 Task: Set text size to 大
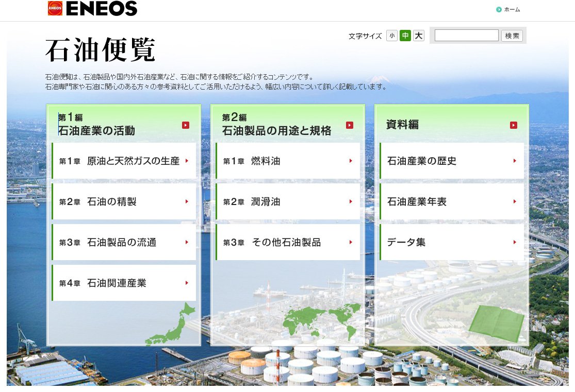tap(418, 36)
